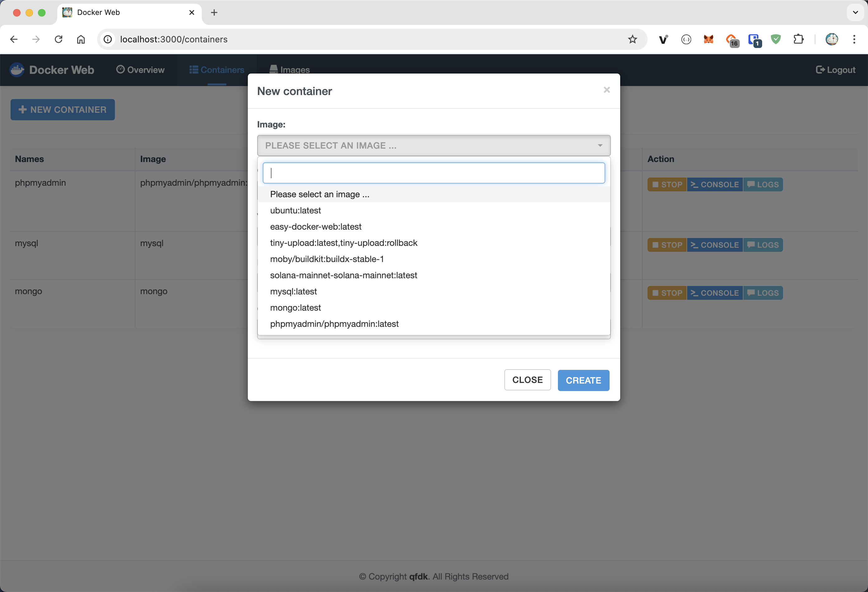Click the green shield extension icon

click(x=776, y=39)
